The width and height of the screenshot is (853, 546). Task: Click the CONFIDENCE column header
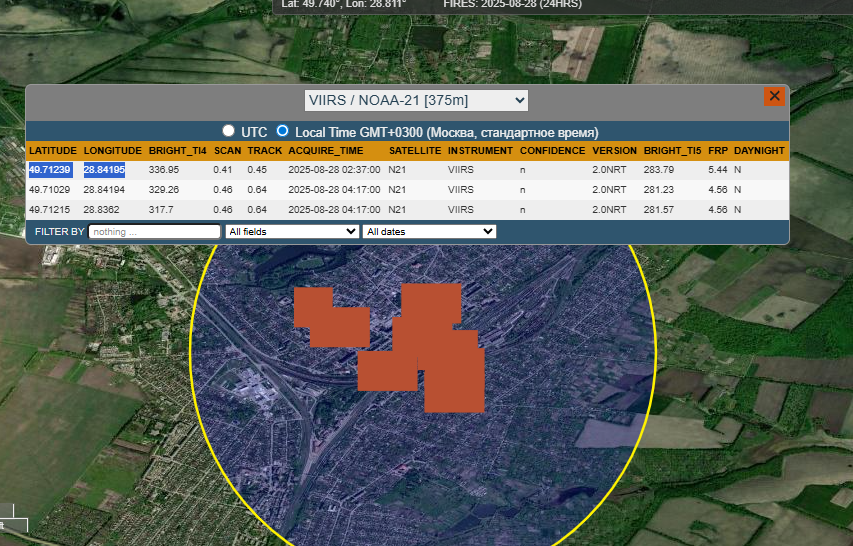click(x=553, y=151)
